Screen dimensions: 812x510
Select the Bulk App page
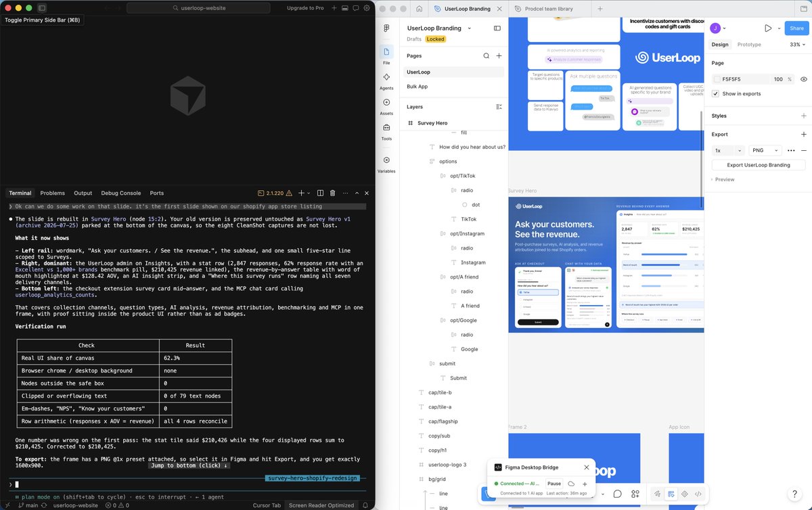(x=454, y=87)
